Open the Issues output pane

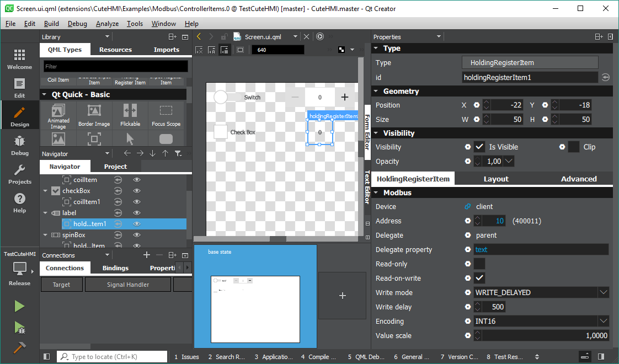point(186,357)
